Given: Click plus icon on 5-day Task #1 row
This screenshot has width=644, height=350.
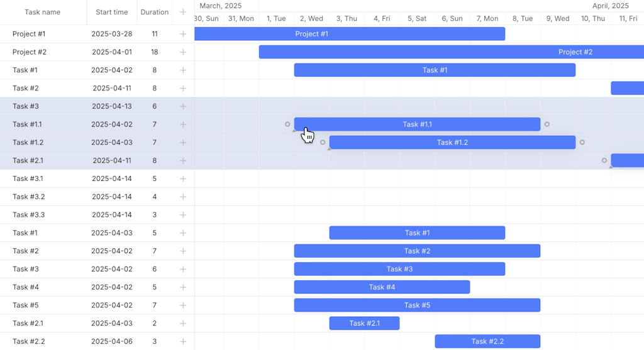Looking at the screenshot, I should tap(183, 232).
